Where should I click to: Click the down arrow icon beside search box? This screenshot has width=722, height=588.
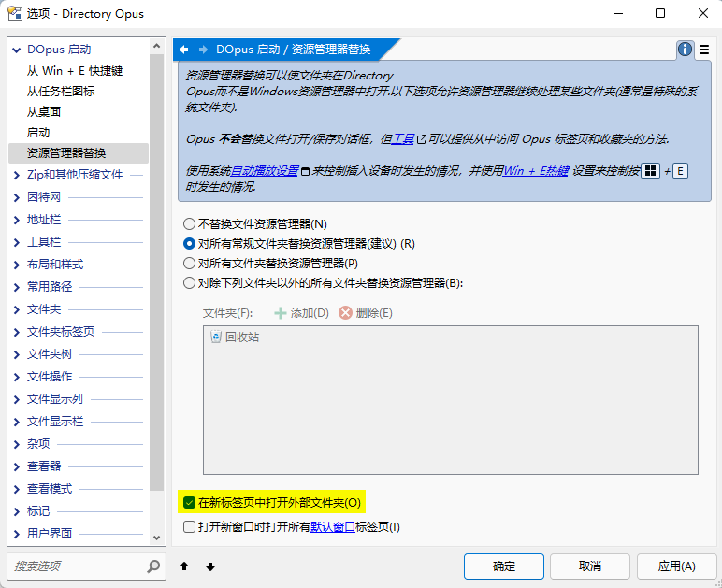click(x=210, y=566)
